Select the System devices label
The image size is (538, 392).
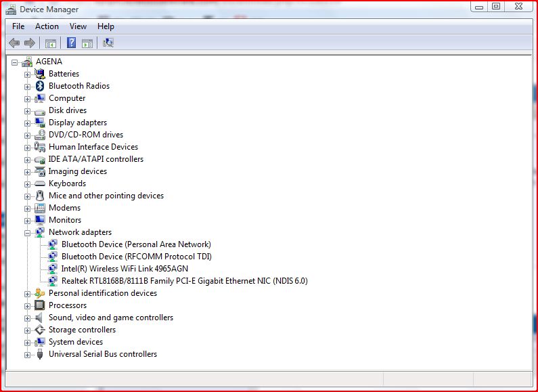coord(76,342)
